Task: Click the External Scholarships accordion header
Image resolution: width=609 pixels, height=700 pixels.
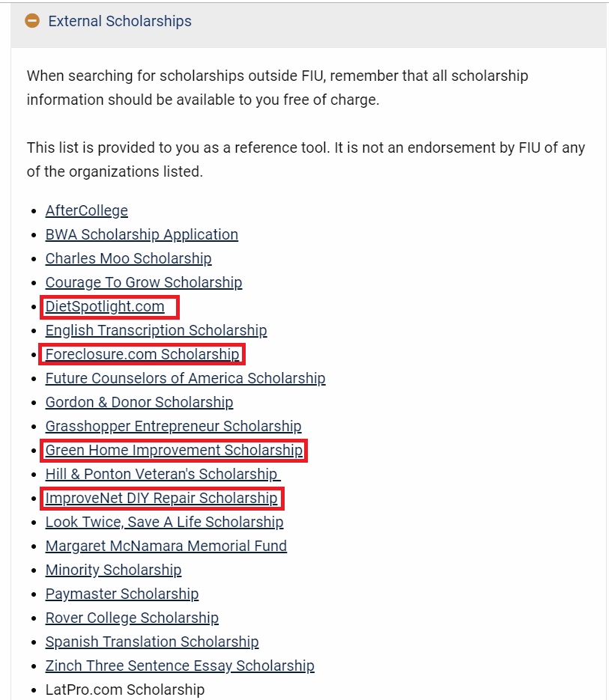Action: (x=120, y=21)
